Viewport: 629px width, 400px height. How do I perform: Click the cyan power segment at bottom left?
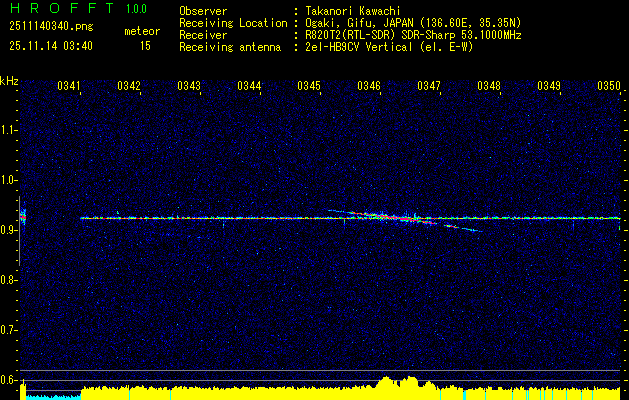tap(53, 397)
